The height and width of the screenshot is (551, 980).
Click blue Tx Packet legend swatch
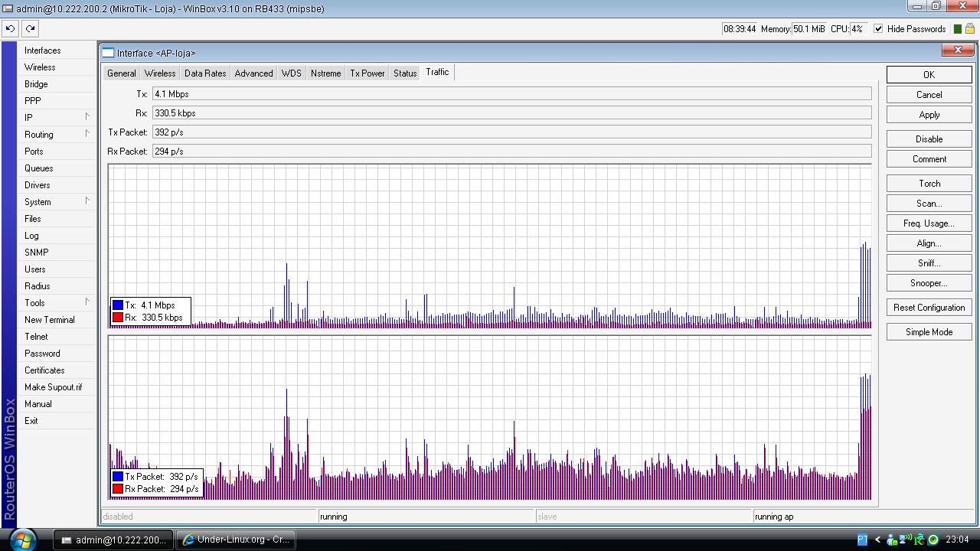(x=118, y=477)
